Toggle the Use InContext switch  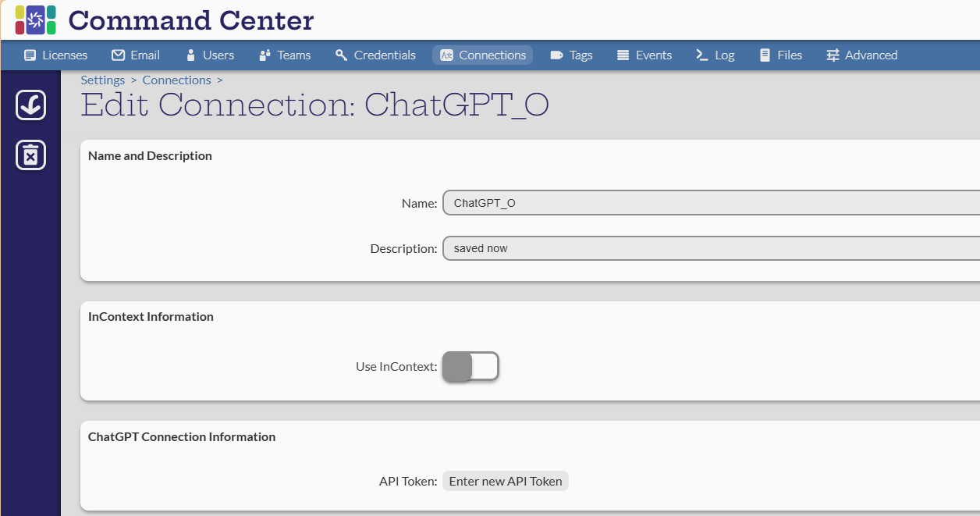pos(470,366)
